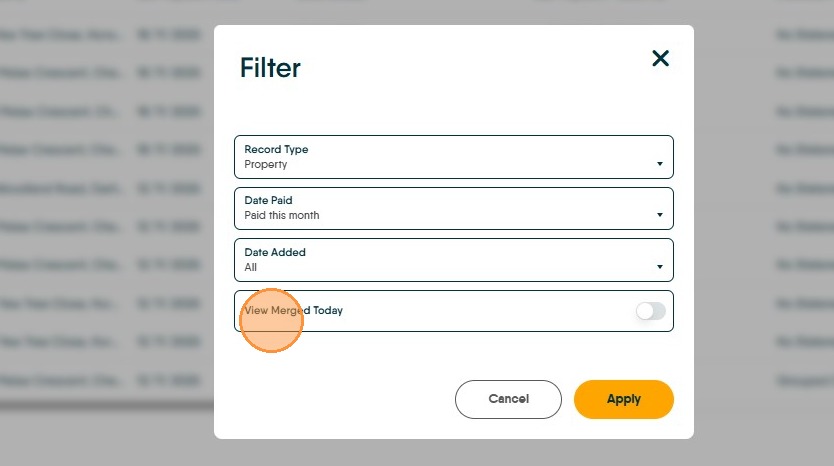The image size is (834, 466).
Task: Open the Record Type dropdown
Action: (453, 157)
